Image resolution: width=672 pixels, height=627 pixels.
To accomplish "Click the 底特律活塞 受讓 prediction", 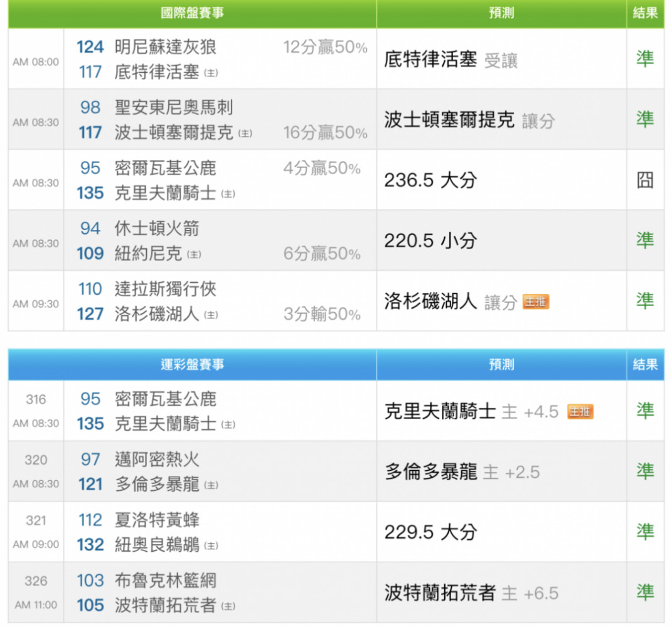I will (x=451, y=60).
